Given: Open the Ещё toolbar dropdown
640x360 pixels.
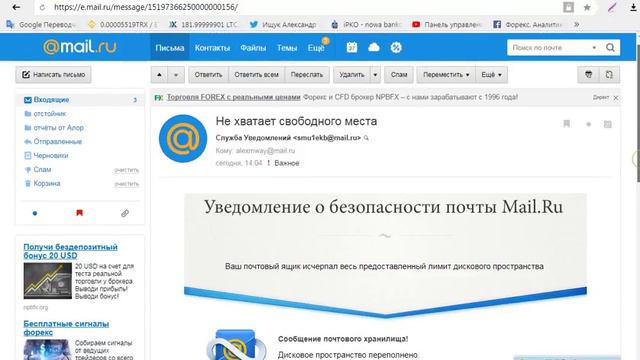Looking at the screenshot, I should click(491, 75).
